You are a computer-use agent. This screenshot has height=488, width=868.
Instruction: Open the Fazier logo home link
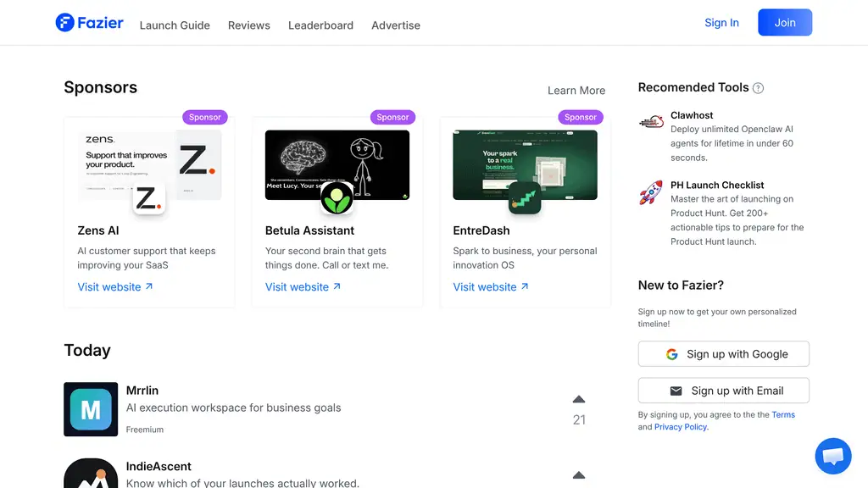tap(90, 23)
